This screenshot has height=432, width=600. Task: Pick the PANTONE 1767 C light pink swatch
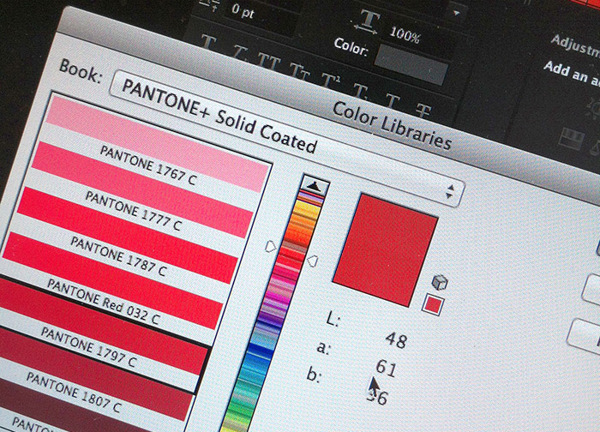coord(158,143)
